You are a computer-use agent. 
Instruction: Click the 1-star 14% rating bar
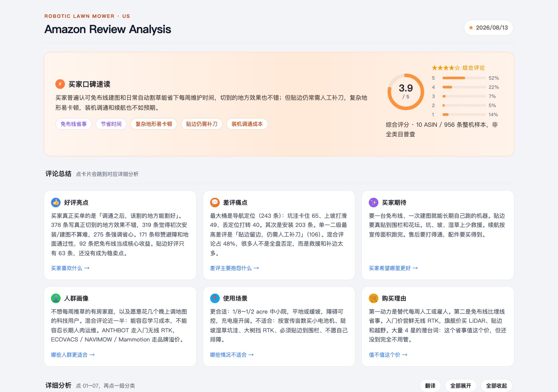coord(465,115)
